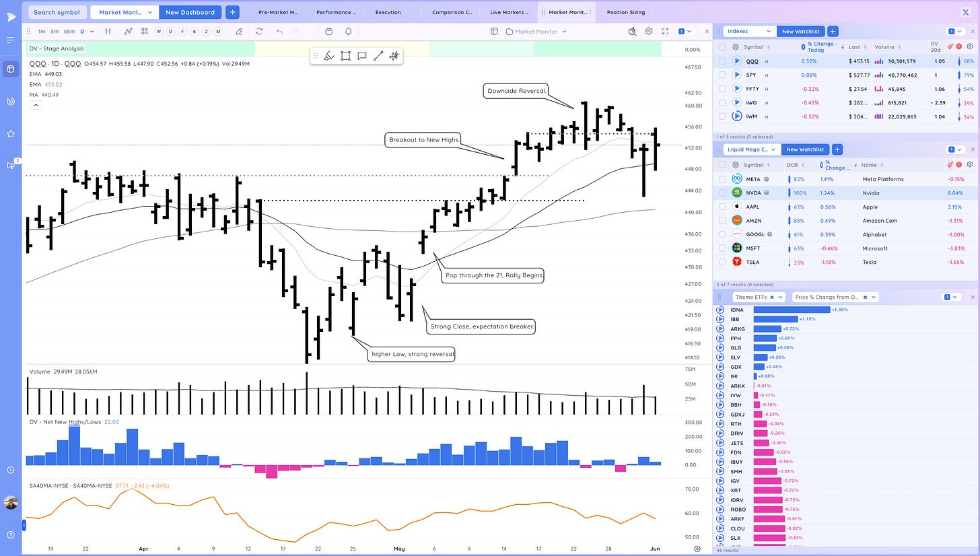
Task: Tick the checkbox for AAPL row
Action: point(722,207)
